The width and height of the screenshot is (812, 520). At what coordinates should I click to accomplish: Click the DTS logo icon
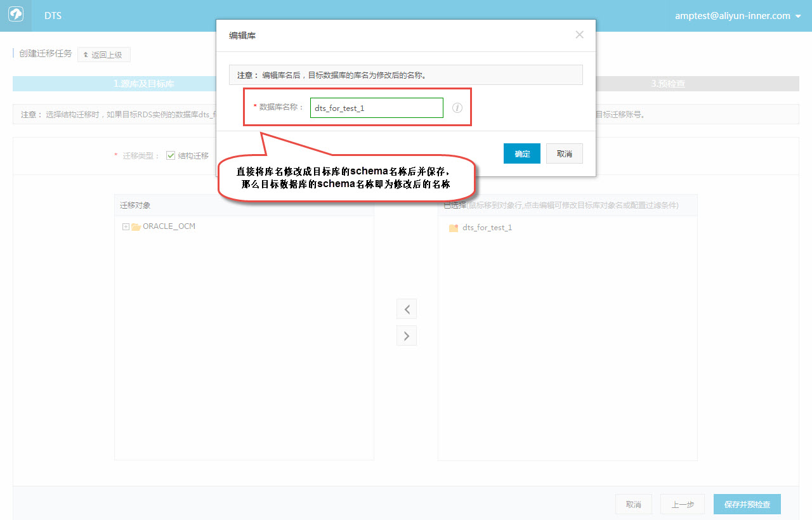point(15,15)
